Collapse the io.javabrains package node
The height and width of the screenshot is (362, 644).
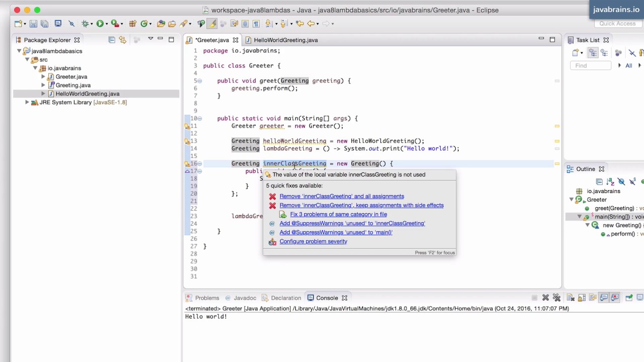35,68
